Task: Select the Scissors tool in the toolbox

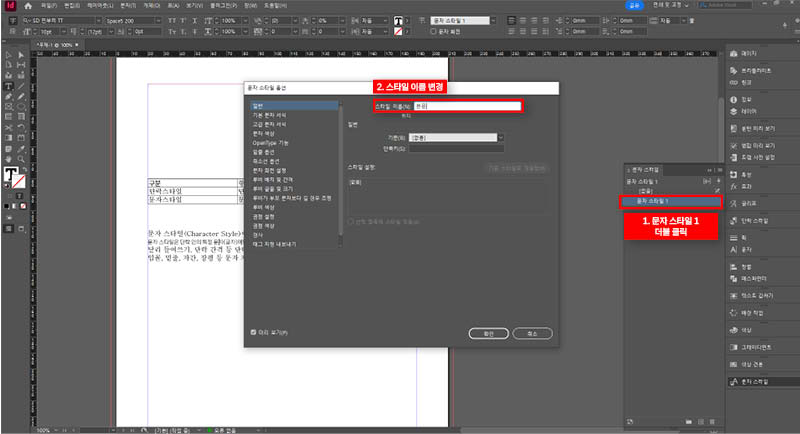Action: [9, 127]
